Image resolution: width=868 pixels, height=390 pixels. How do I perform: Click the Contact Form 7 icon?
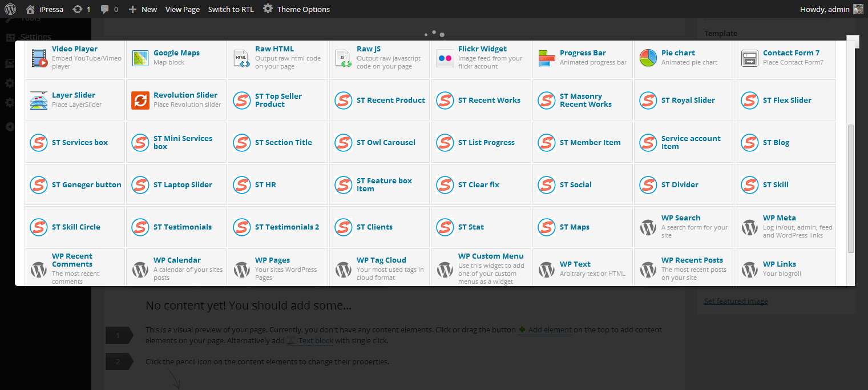coord(750,58)
